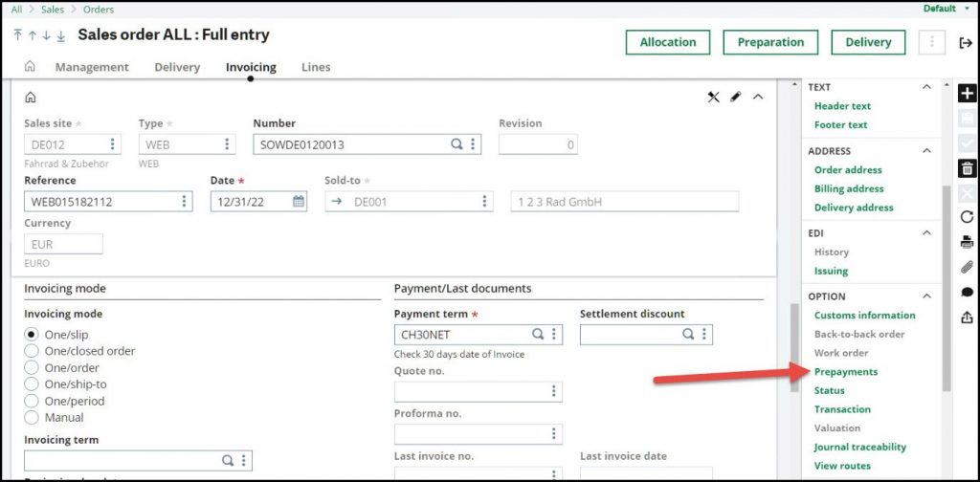Click Orders in the breadcrumb
Screen dimensions: 980x482
pyautogui.click(x=99, y=10)
